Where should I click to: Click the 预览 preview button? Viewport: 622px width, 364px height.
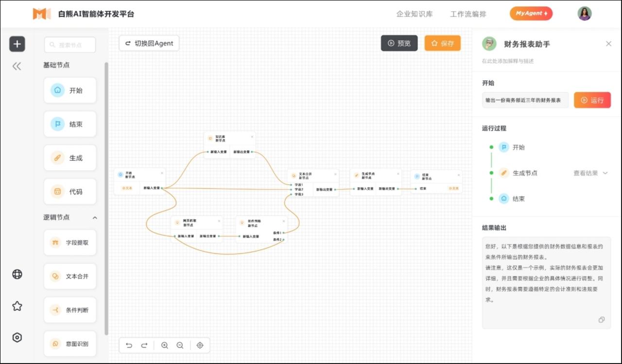pos(399,43)
